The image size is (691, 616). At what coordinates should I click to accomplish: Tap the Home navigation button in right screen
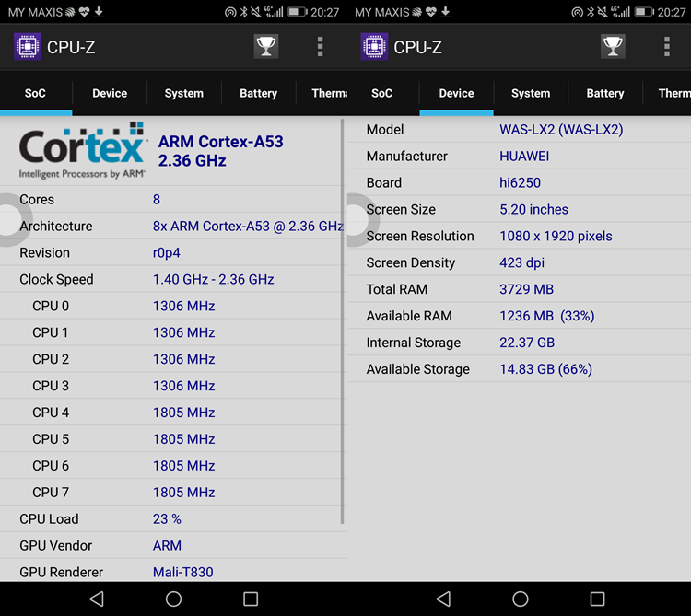[x=521, y=599]
